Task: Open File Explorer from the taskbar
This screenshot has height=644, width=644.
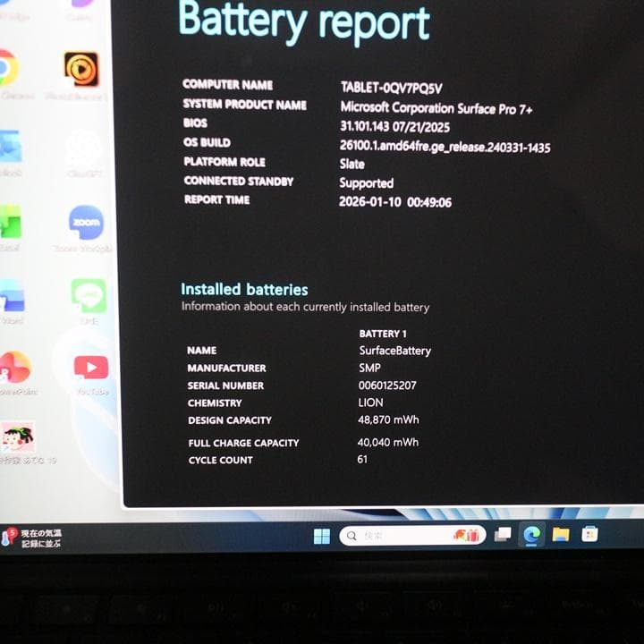Action: pyautogui.click(x=561, y=534)
